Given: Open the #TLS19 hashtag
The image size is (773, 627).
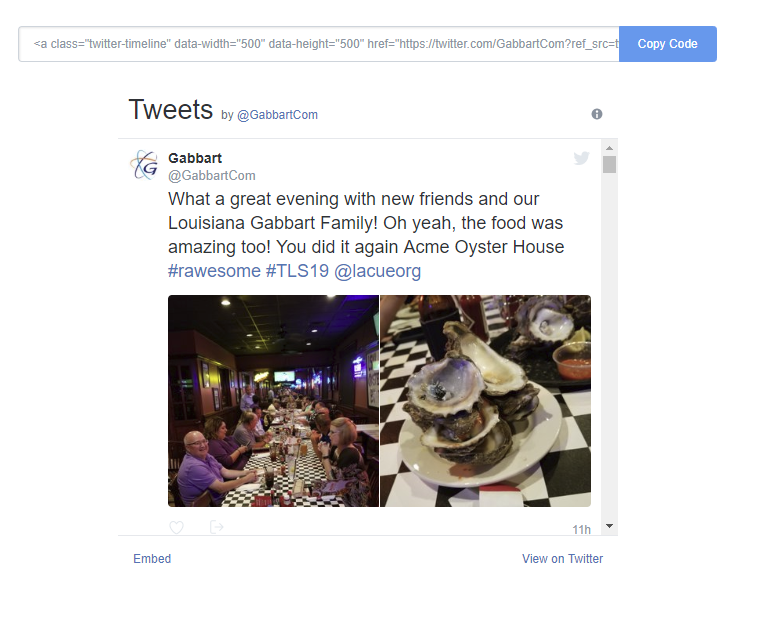Looking at the screenshot, I should [x=297, y=271].
